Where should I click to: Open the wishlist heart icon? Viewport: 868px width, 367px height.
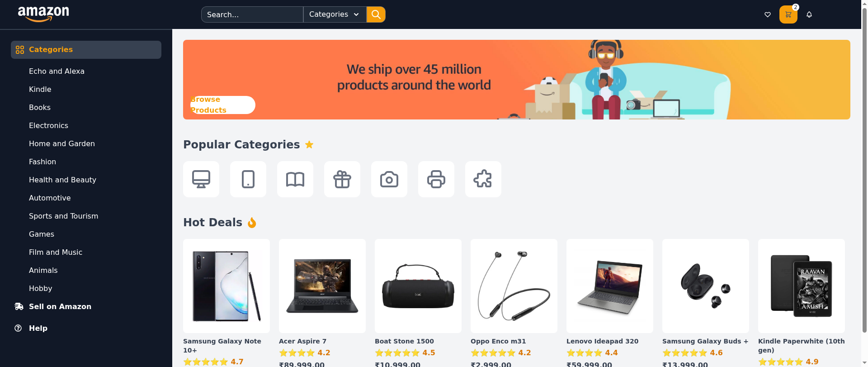tap(767, 14)
